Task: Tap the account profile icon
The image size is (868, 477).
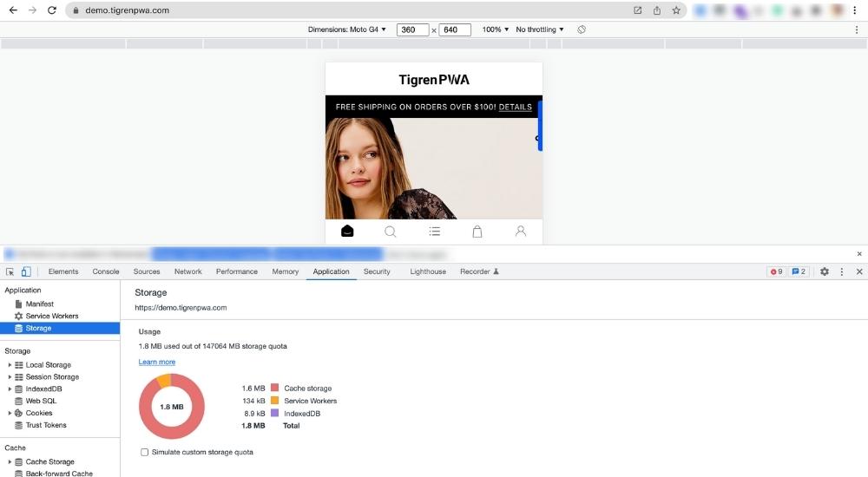Action: pyautogui.click(x=521, y=232)
